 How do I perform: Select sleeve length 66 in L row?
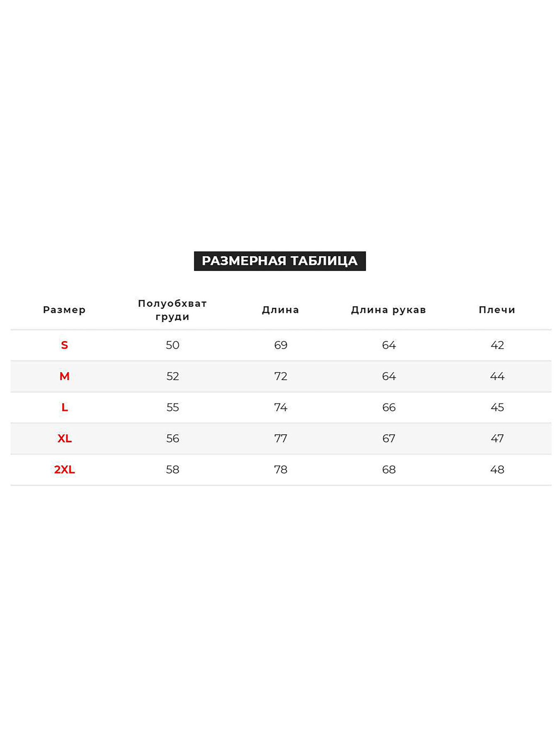[389, 407]
